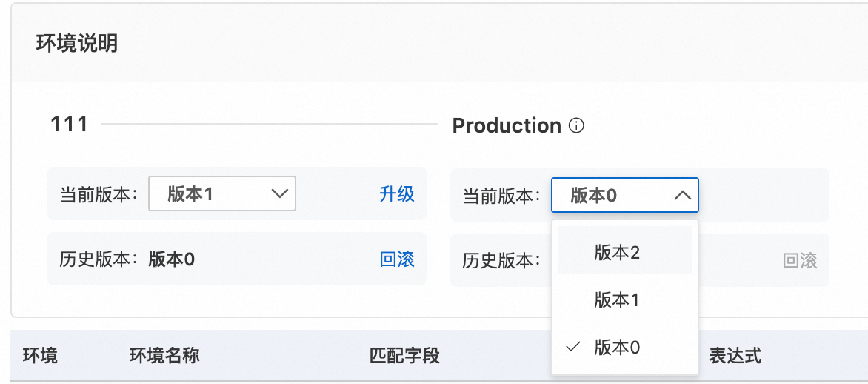Viewport: 868px width, 384px height.
Task: Click the 环境 column header
Action: coord(40,356)
